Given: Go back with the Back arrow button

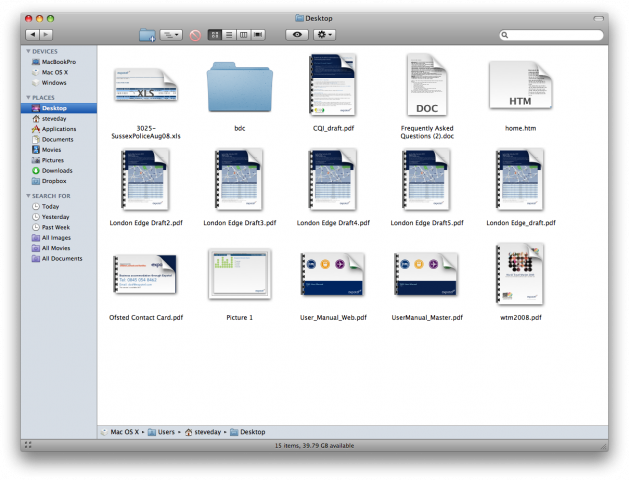Looking at the screenshot, I should pyautogui.click(x=32, y=35).
